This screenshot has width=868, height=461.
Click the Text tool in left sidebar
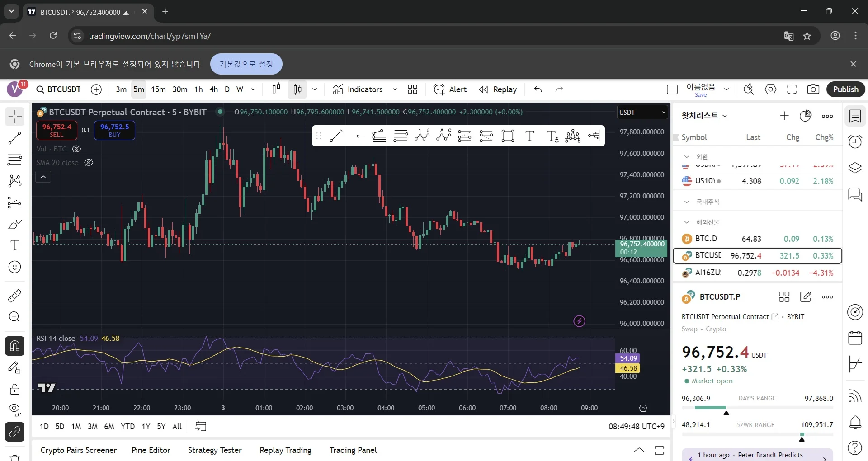click(15, 245)
